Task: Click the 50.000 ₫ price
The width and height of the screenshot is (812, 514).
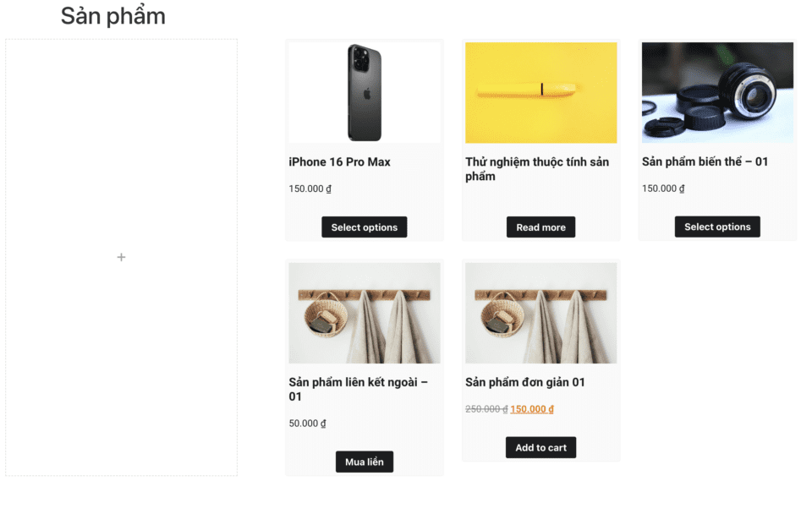Action: [x=307, y=424]
